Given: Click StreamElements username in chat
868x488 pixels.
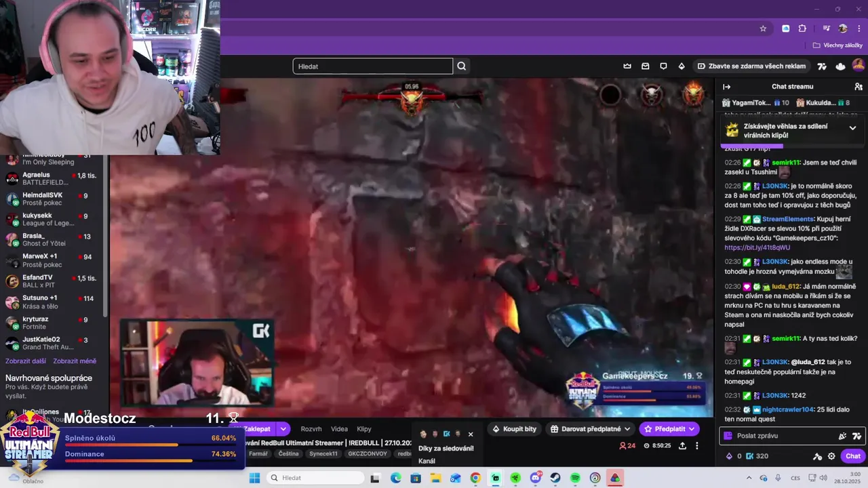Looking at the screenshot, I should (x=787, y=219).
